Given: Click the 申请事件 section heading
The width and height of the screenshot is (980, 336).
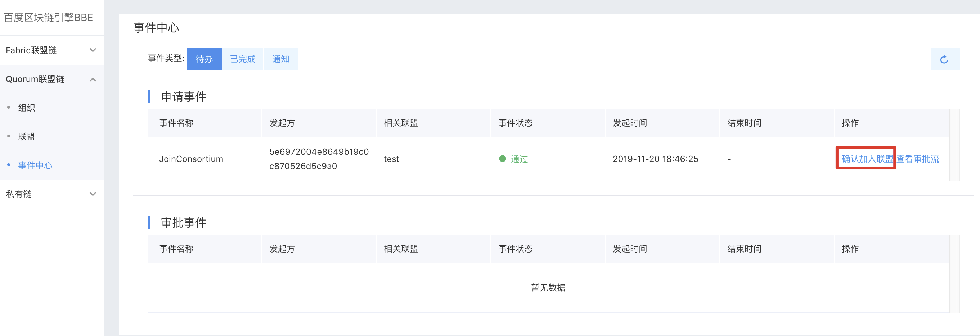Looking at the screenshot, I should pyautogui.click(x=184, y=96).
